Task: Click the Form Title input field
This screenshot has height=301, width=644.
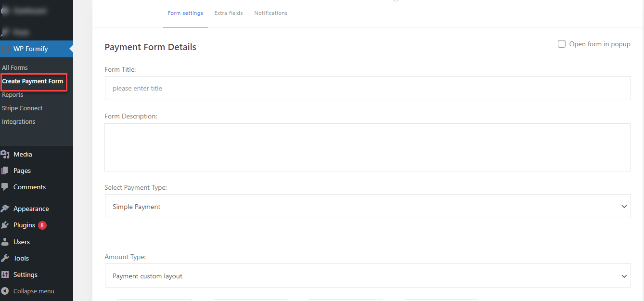Action: pos(368,88)
